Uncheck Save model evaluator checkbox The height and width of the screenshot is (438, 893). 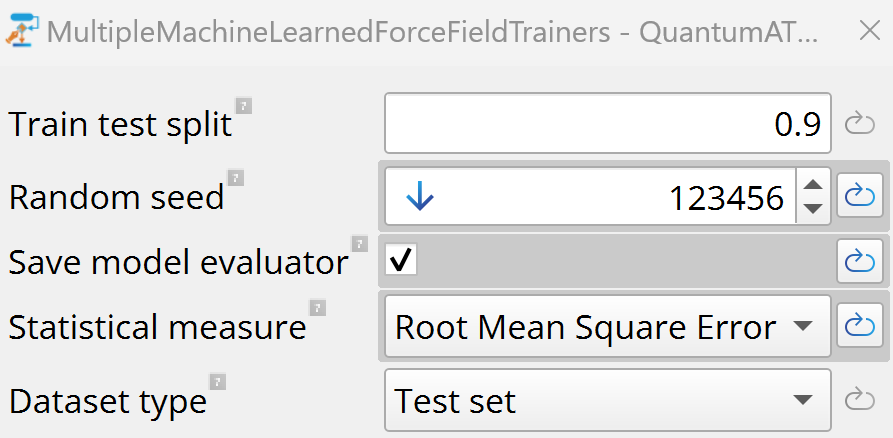click(x=402, y=262)
